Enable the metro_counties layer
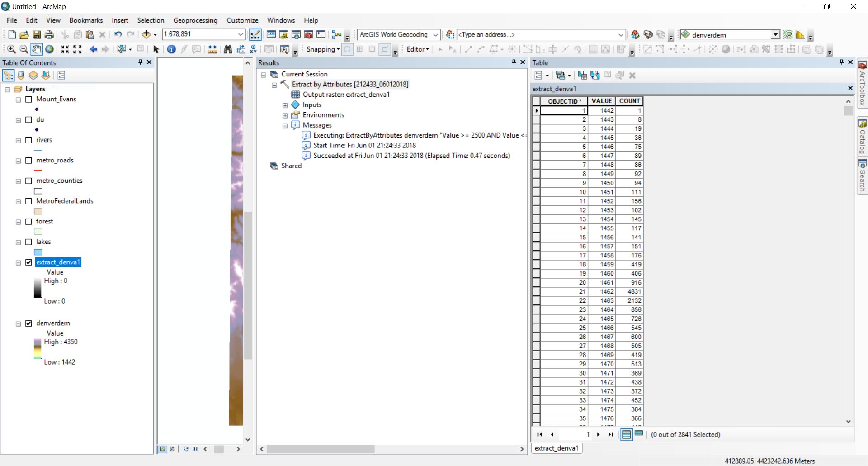The image size is (868, 466). [x=28, y=181]
